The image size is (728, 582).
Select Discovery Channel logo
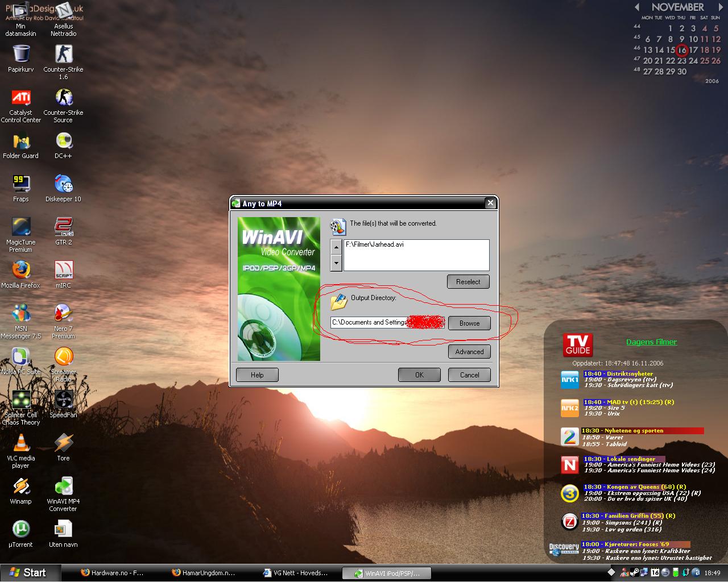pyautogui.click(x=564, y=549)
